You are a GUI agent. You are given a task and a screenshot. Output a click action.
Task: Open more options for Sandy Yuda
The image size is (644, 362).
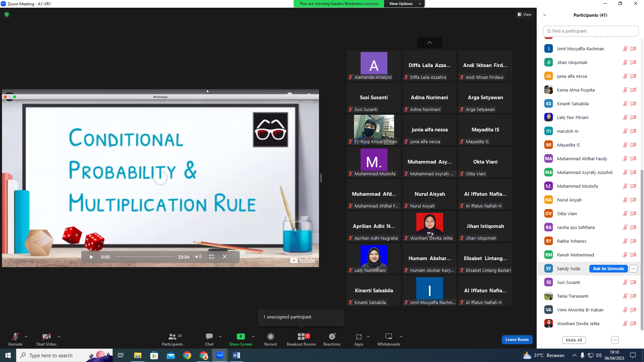click(633, 268)
